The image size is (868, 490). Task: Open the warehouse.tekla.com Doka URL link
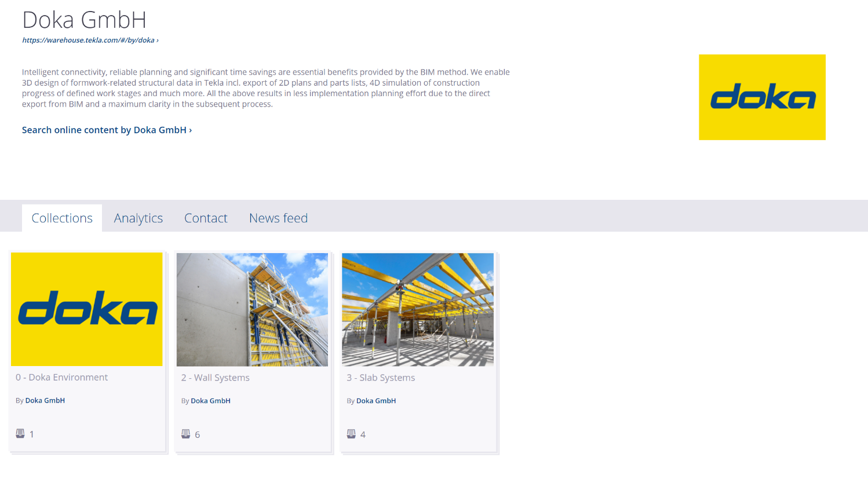coord(90,40)
